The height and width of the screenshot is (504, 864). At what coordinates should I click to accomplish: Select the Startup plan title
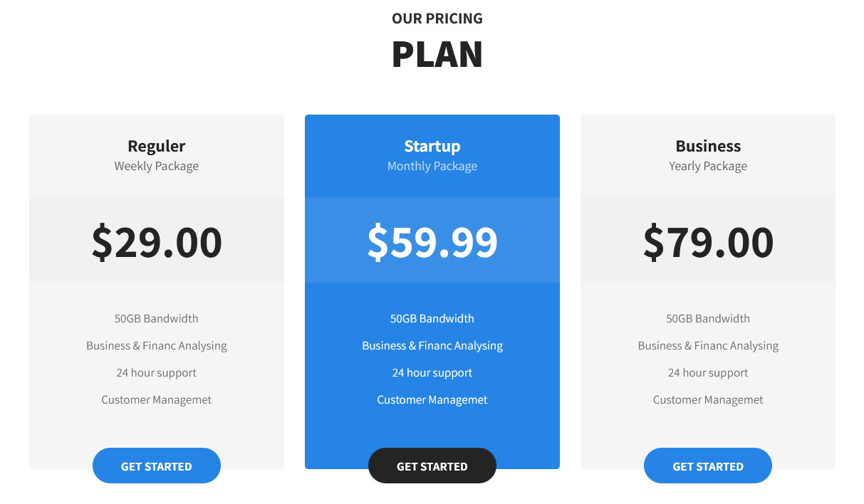pos(432,146)
